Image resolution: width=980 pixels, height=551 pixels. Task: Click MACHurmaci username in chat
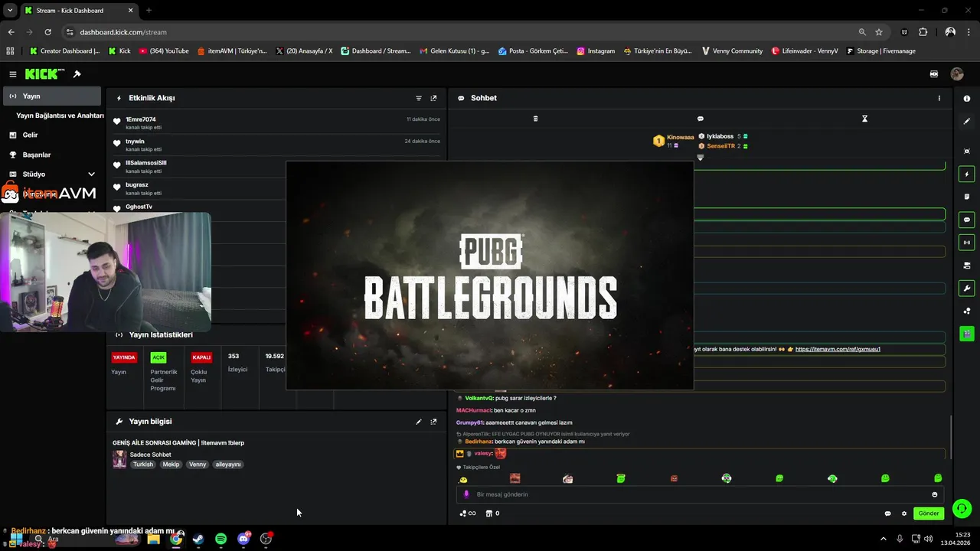point(474,410)
